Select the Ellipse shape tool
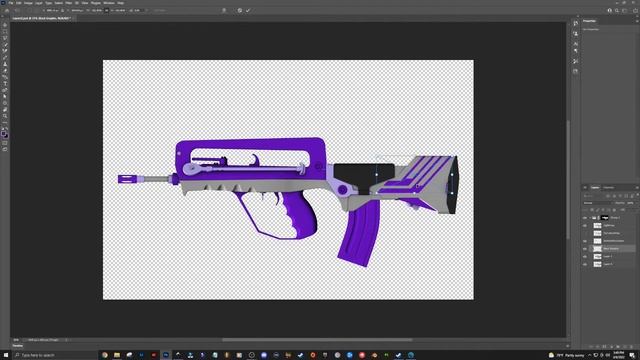Screen dimensions: 640x360 pyautogui.click(x=5, y=103)
